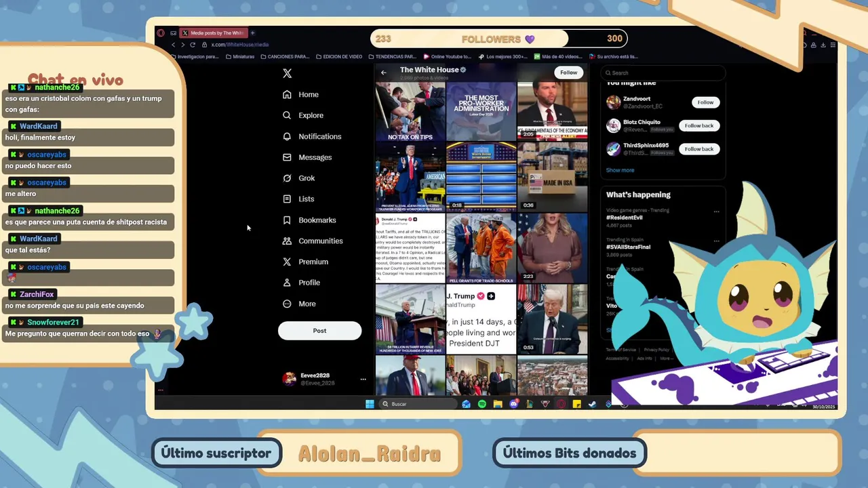The image size is (868, 488).
Task: Open Lists in the X sidebar
Action: pos(298,199)
